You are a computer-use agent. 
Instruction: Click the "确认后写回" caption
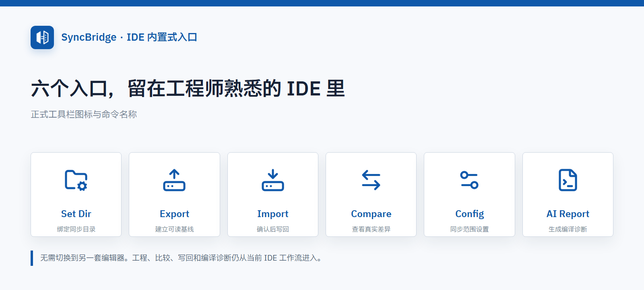click(273, 229)
